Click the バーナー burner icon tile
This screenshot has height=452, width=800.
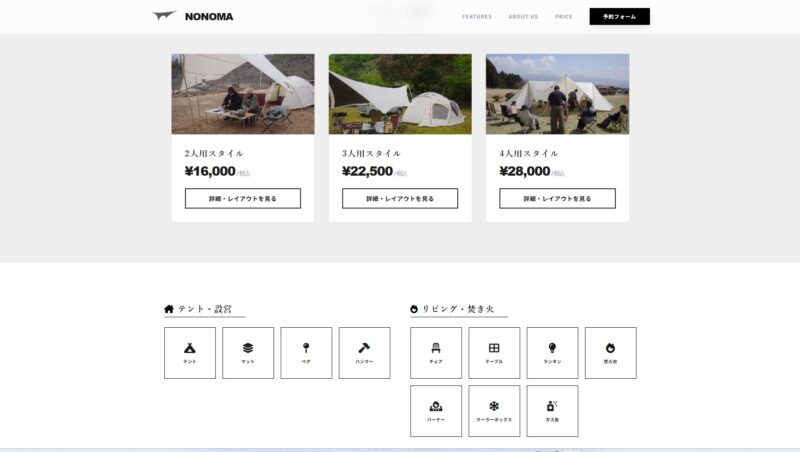[436, 411]
